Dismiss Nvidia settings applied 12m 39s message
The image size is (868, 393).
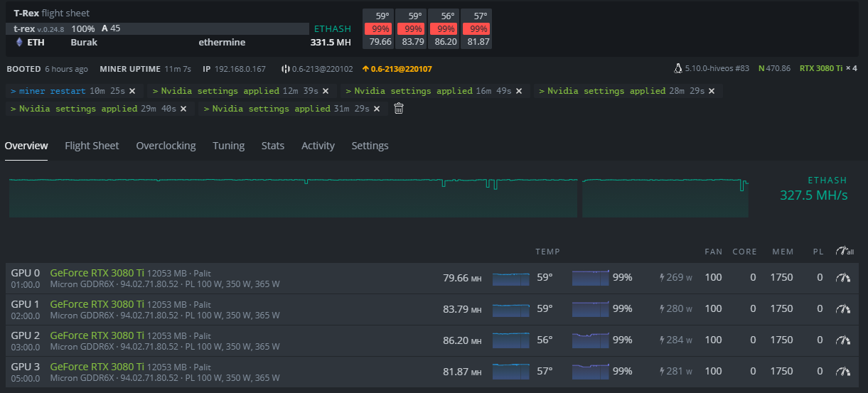(x=326, y=91)
